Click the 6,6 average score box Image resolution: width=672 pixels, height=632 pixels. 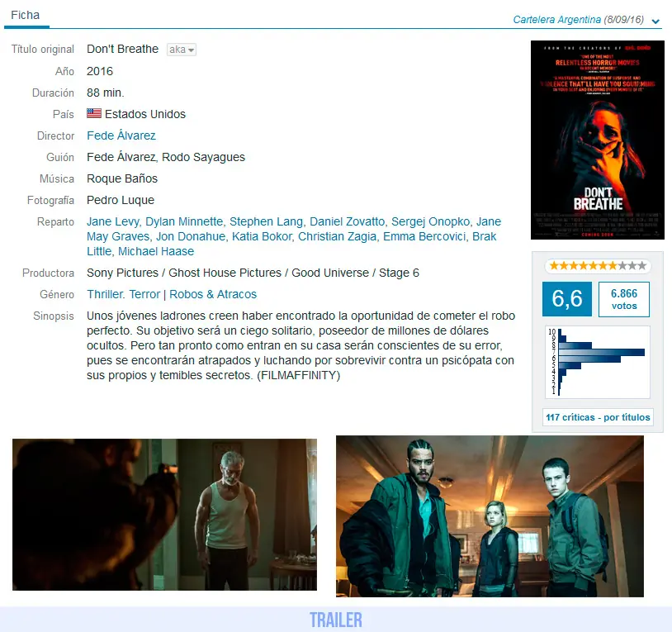(x=567, y=299)
